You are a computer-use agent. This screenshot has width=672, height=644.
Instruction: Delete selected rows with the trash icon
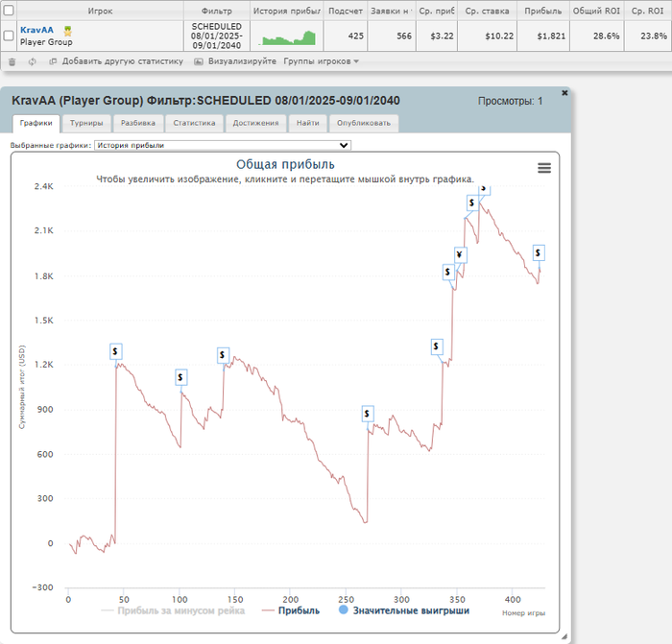[12, 61]
